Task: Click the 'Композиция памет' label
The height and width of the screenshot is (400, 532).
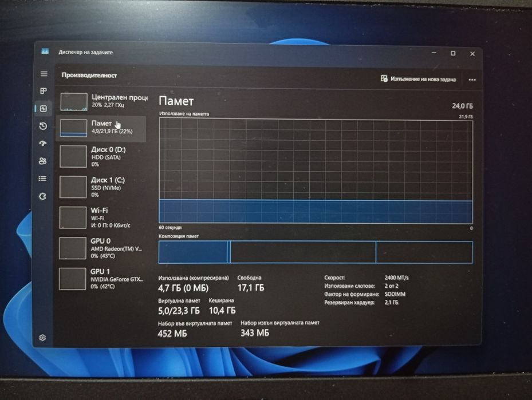Action: coord(179,236)
